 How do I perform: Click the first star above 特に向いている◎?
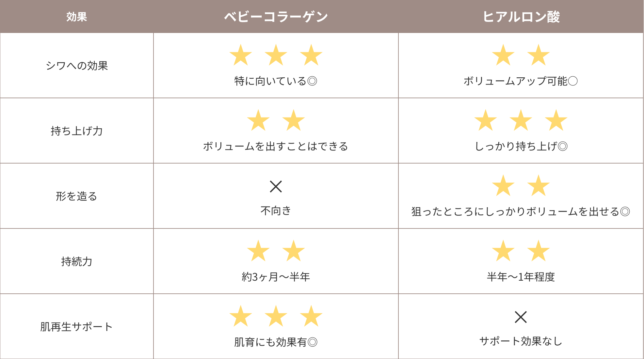[241, 55]
